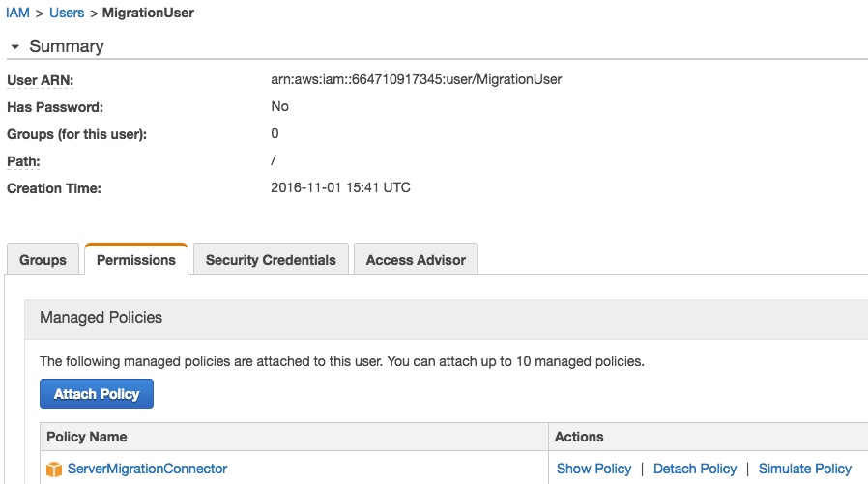This screenshot has height=484, width=868.
Task: Switch to the Access Advisor tab
Action: pyautogui.click(x=416, y=260)
